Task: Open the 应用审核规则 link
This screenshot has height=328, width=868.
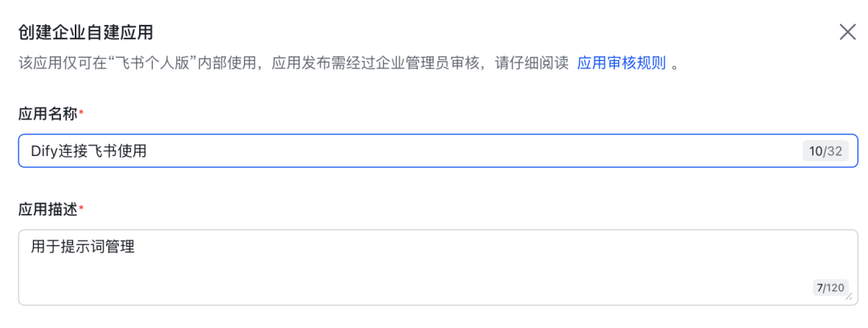Action: (x=621, y=63)
